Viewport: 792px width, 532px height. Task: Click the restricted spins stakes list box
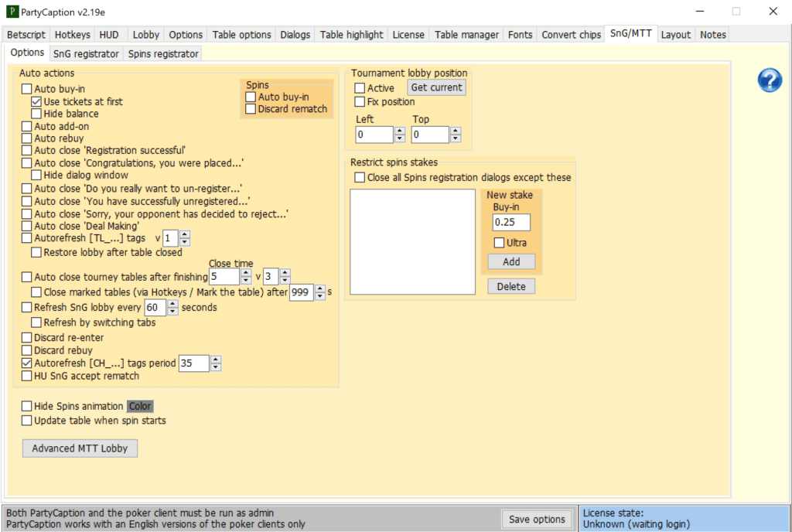[x=413, y=242]
